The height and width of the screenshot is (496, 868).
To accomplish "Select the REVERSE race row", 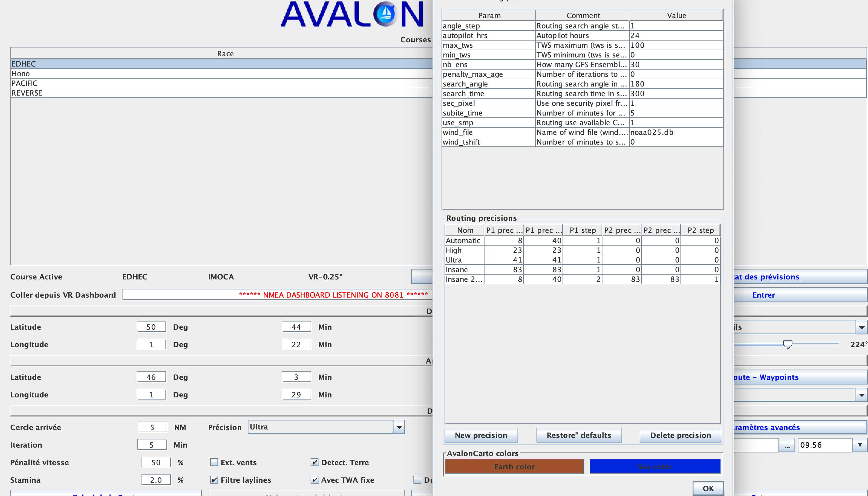I will tap(221, 93).
